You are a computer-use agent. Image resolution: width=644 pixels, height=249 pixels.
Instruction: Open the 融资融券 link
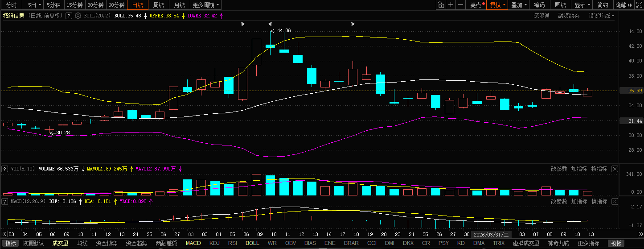(x=569, y=16)
